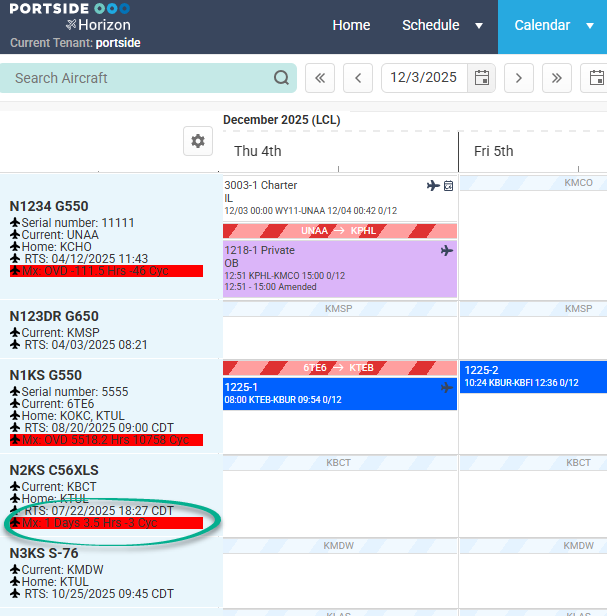Click the search magnifier icon
607x616 pixels.
coord(281,78)
